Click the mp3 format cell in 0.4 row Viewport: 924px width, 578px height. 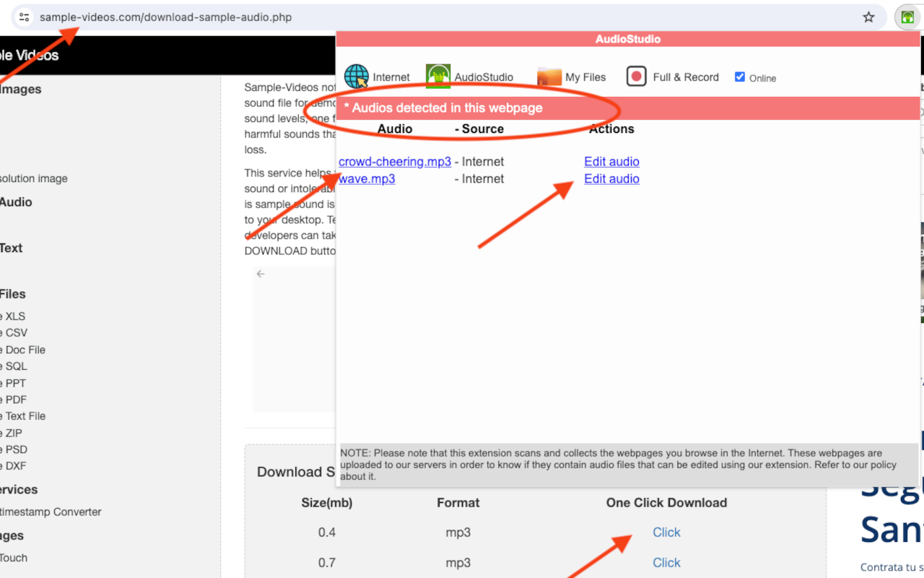coord(458,532)
